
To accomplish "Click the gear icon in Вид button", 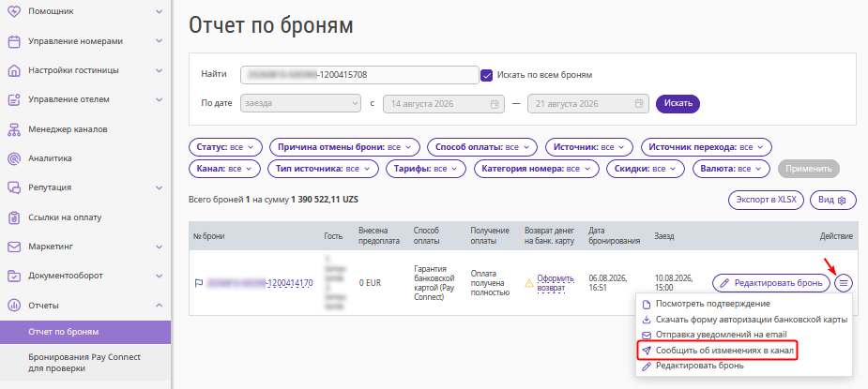I will pyautogui.click(x=843, y=201).
